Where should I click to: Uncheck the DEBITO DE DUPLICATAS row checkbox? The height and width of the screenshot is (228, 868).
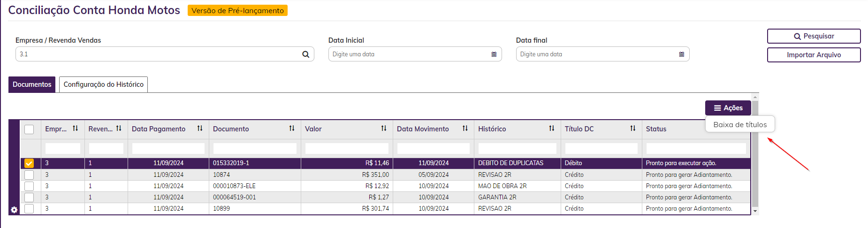pos(29,163)
